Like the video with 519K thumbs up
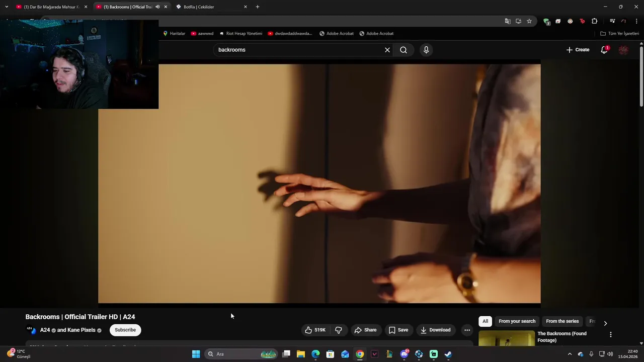Screen dimensions: 644x362 point(315,330)
